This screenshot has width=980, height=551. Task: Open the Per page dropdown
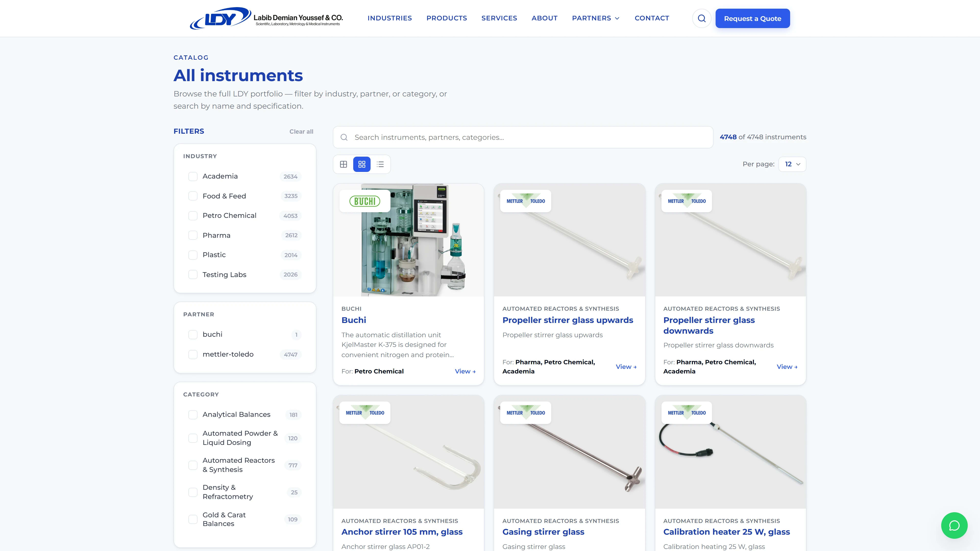[792, 164]
